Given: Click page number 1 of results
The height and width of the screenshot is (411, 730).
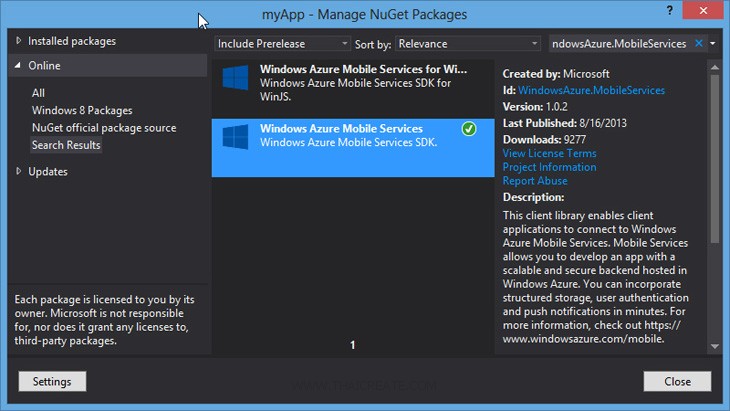Looking at the screenshot, I should [x=352, y=345].
